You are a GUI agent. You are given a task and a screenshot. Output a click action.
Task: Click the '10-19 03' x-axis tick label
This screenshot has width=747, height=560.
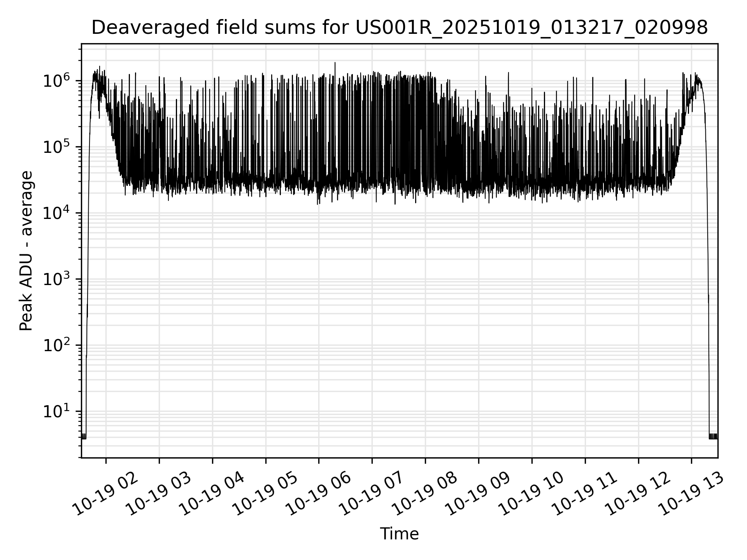159,493
